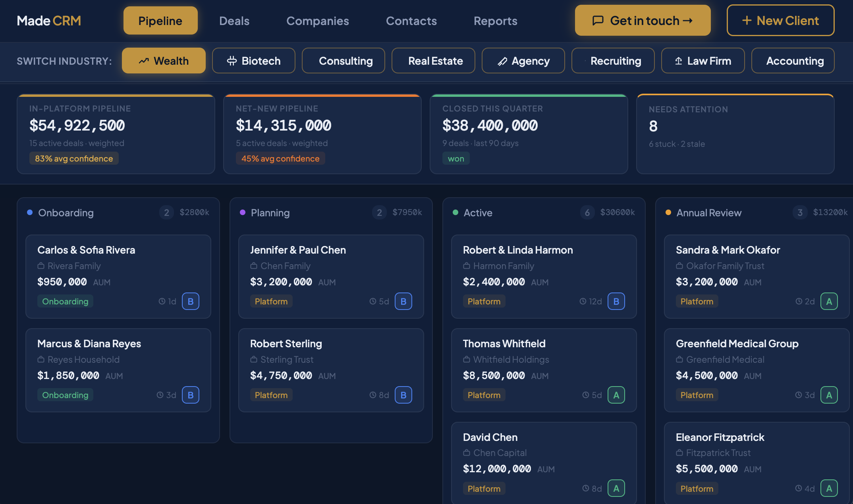
Task: Click the Platform tag on Harmon card
Action: pyautogui.click(x=484, y=301)
